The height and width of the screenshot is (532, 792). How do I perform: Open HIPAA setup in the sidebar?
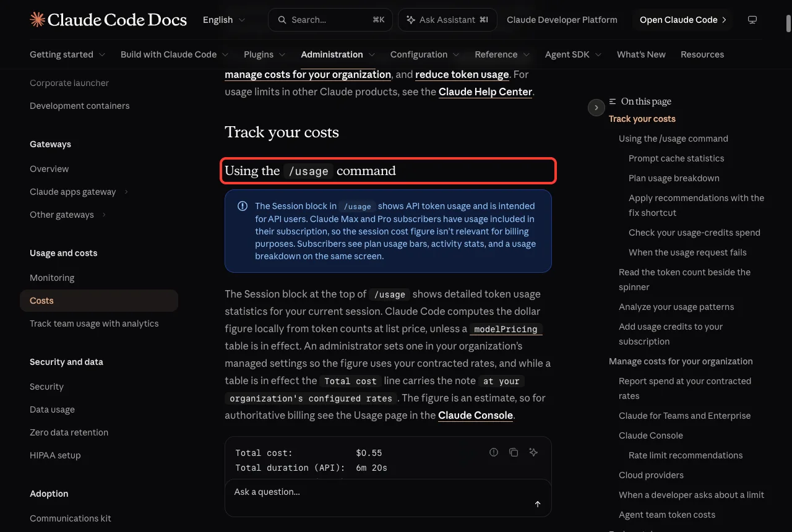[55, 455]
